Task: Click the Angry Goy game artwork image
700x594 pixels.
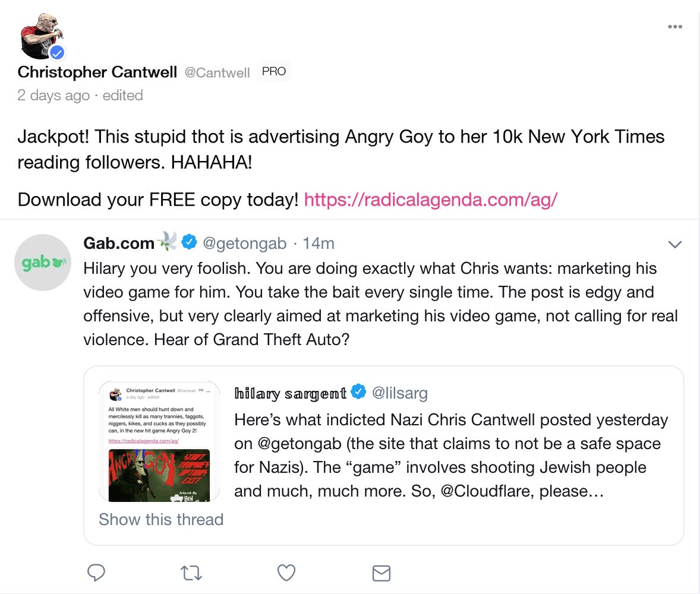Action: tap(159, 475)
